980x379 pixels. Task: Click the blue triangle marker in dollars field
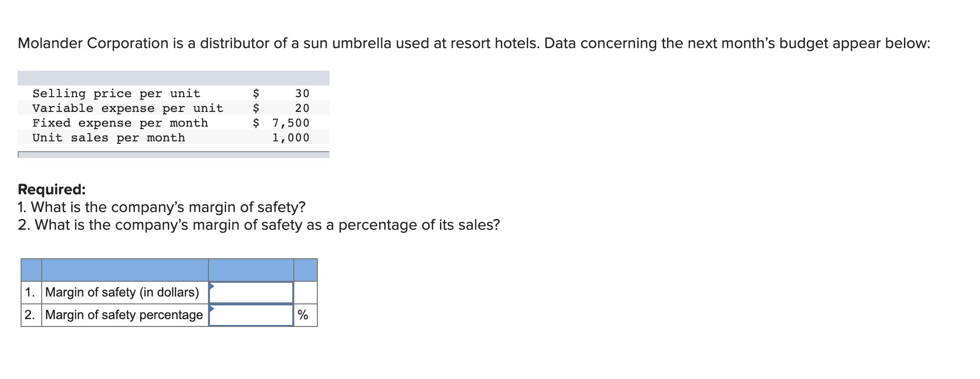211,286
